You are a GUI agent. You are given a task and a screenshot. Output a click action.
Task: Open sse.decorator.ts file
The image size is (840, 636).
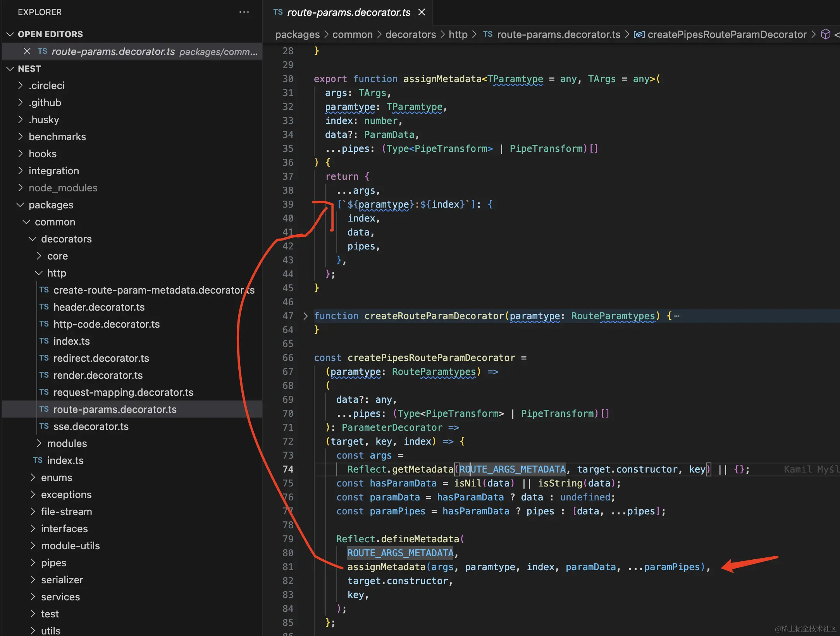point(132,426)
